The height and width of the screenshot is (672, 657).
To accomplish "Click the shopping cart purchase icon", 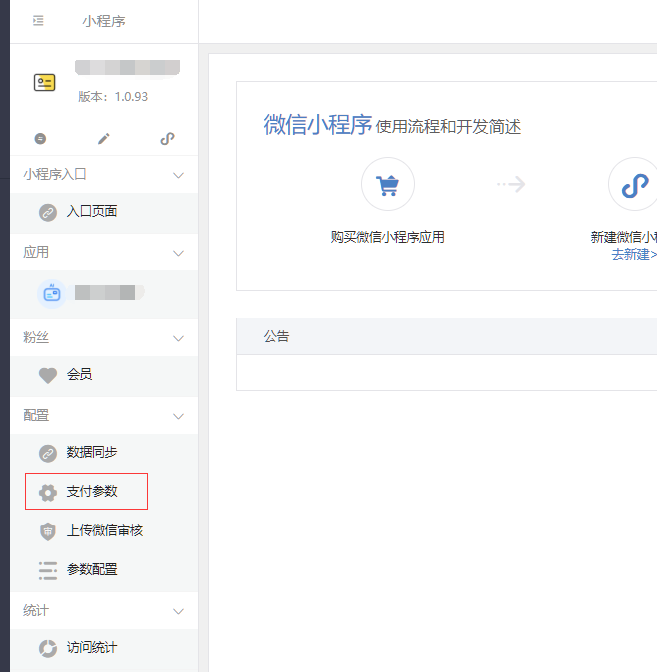I will [387, 185].
